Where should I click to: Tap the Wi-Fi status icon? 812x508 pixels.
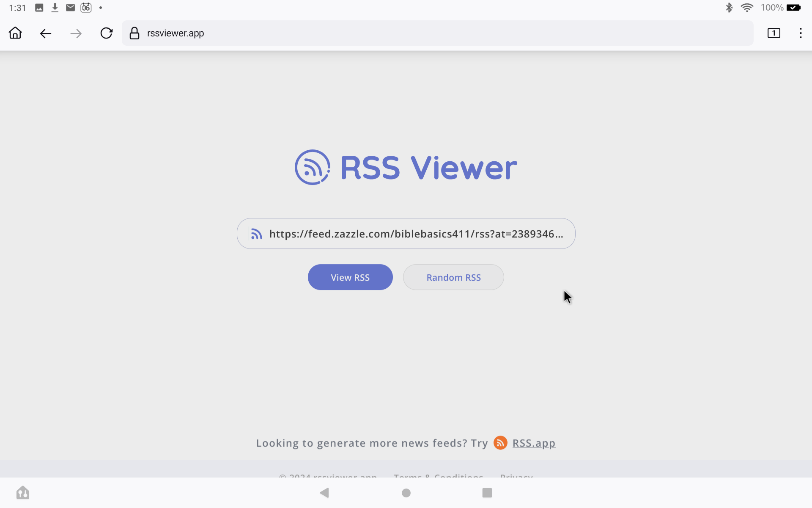click(747, 8)
